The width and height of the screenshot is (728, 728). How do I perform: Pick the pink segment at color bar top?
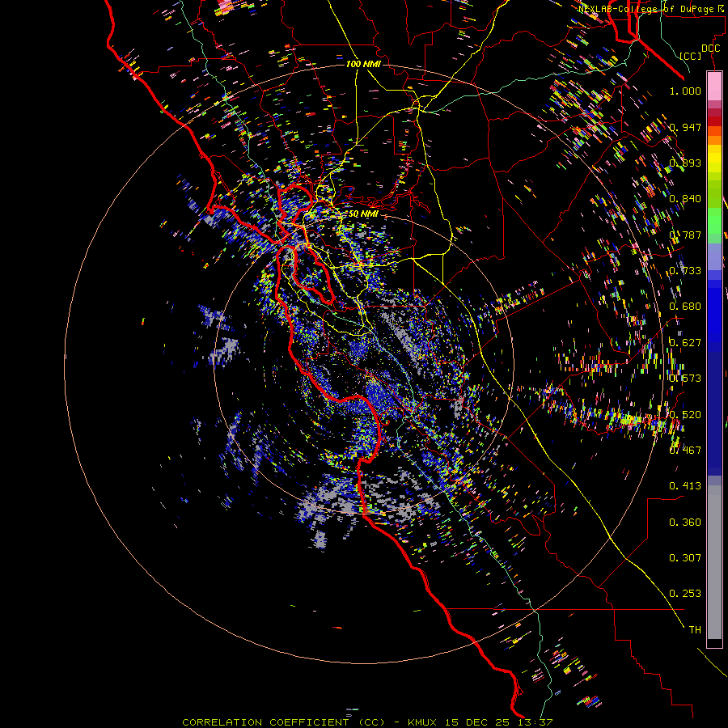click(714, 86)
